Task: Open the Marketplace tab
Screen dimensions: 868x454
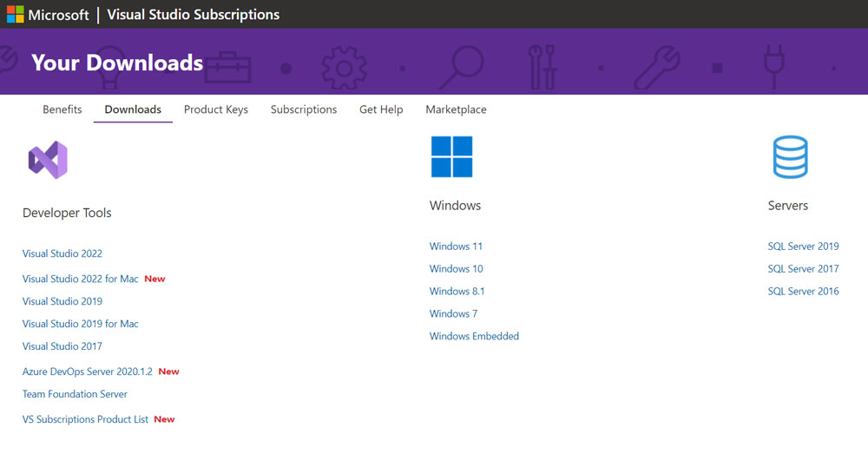Action: point(457,109)
